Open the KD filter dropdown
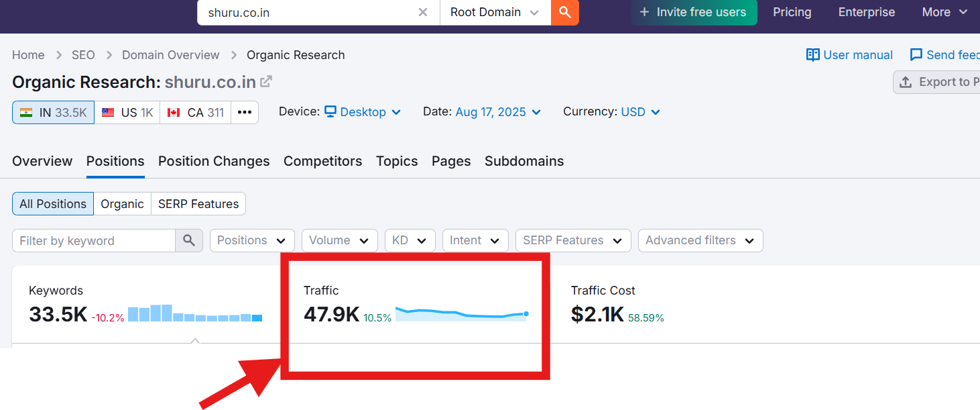 (410, 240)
